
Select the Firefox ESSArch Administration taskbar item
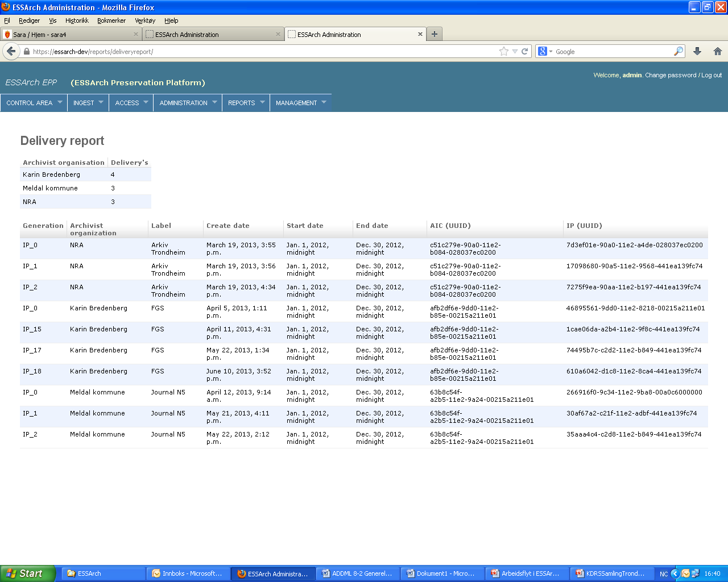coord(273,573)
